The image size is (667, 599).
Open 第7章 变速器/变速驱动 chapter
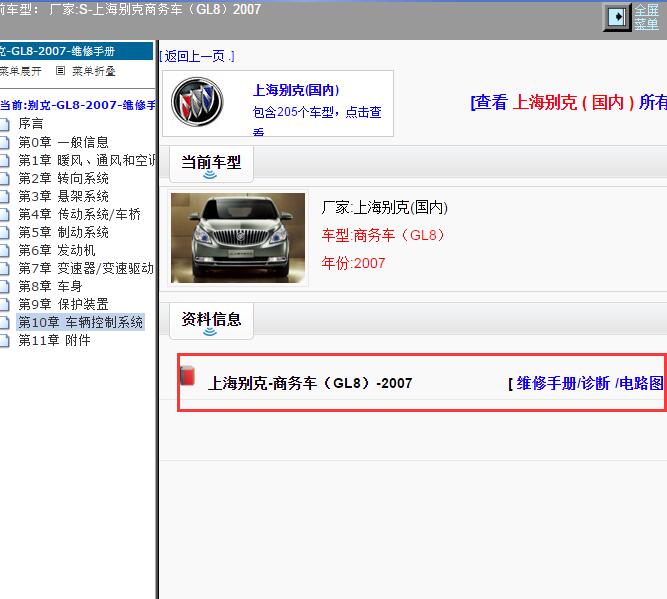pos(86,268)
